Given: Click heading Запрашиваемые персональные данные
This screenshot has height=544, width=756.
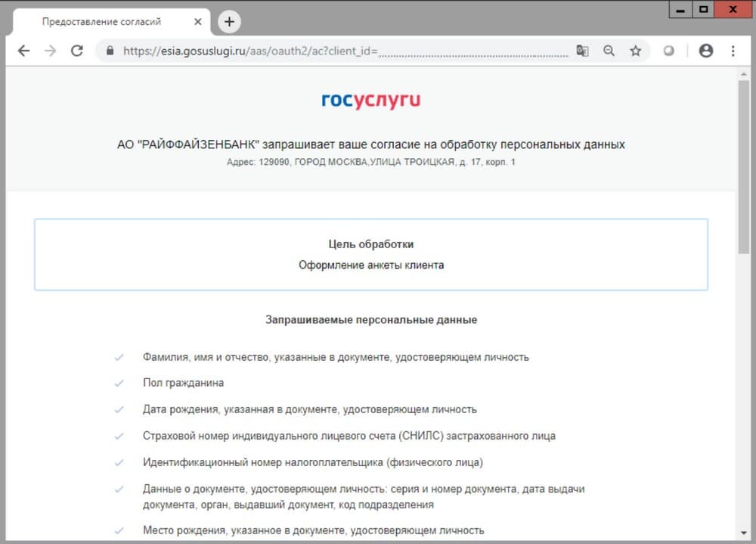Looking at the screenshot, I should [370, 319].
